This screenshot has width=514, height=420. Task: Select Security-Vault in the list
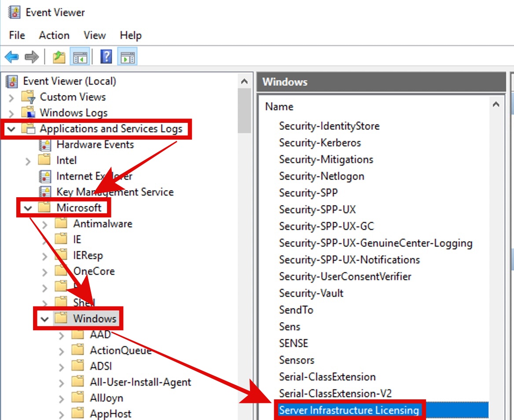[x=311, y=293]
